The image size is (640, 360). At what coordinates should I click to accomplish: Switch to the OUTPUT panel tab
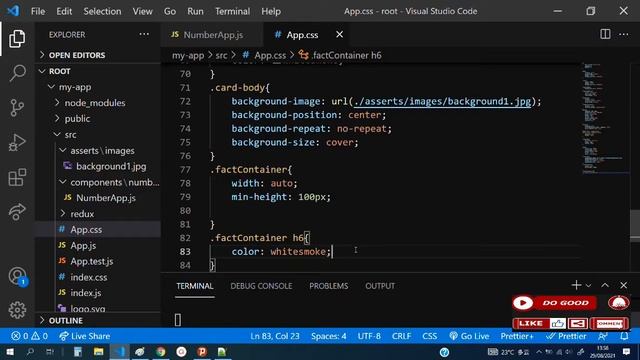coord(380,286)
